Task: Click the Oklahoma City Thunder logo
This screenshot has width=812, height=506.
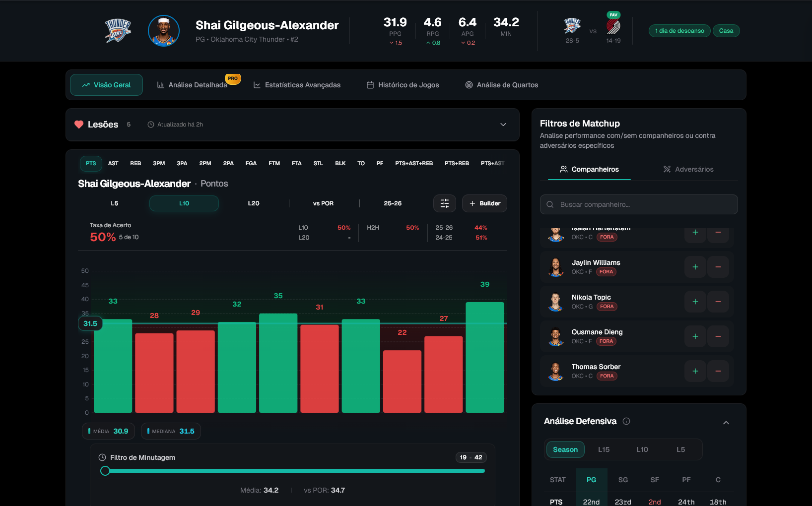Action: [118, 31]
